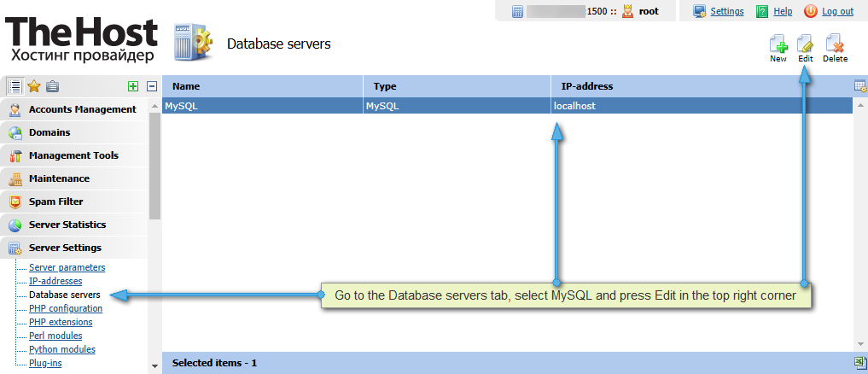Export table to Excel icon
The image size is (868, 374).
860,362
